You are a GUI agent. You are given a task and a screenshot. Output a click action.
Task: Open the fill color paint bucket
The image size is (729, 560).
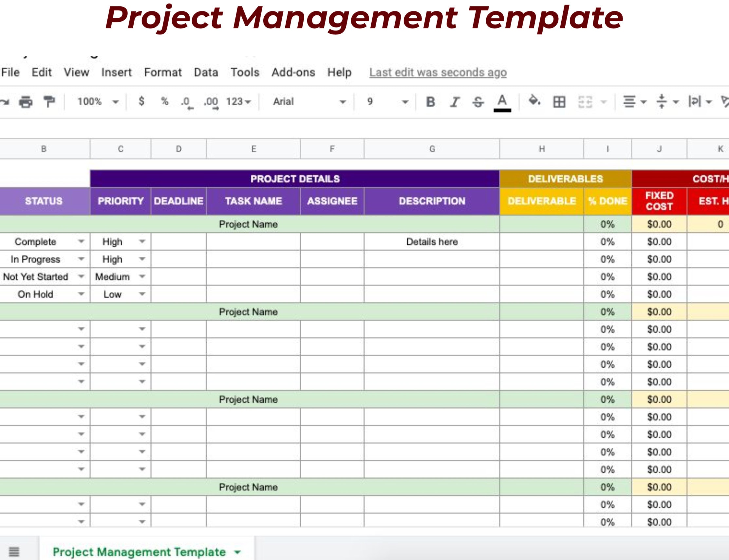point(534,101)
